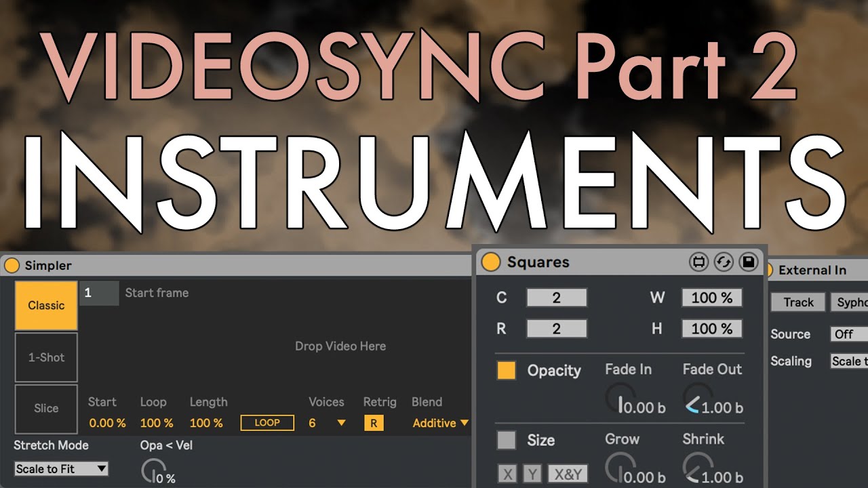Select the Classic mode tab in Simpler
Image resolution: width=868 pixels, height=488 pixels.
tap(46, 306)
